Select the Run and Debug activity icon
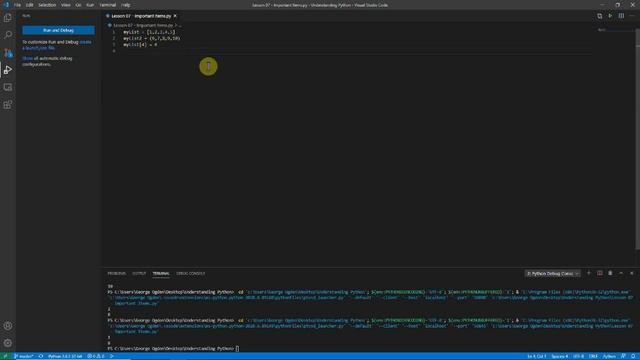 coord(8,70)
